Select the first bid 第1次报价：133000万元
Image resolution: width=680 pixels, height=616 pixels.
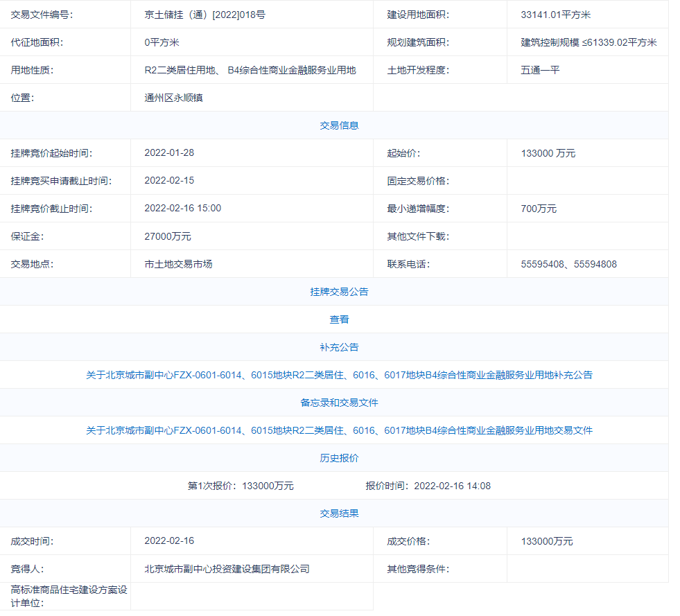point(241,486)
